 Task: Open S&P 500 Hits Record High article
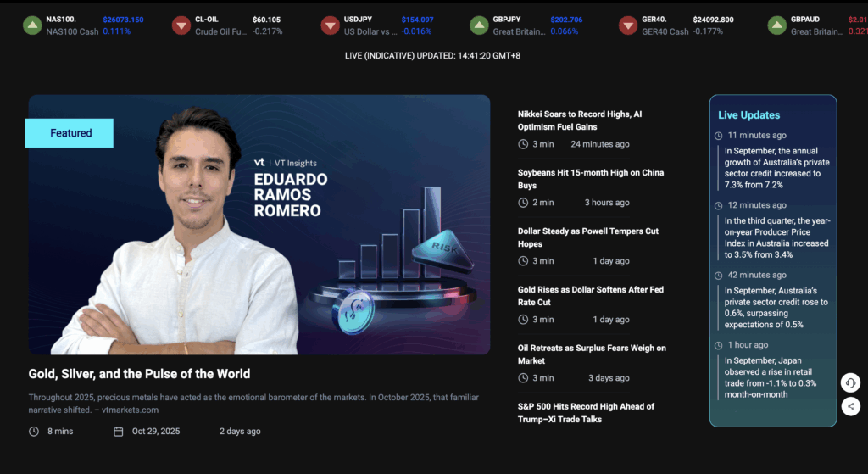[586, 413]
